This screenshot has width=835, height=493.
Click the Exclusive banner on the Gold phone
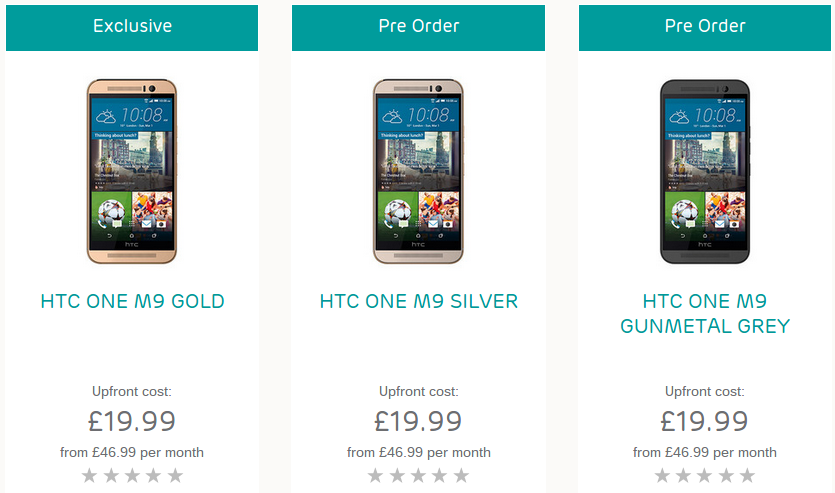click(132, 28)
